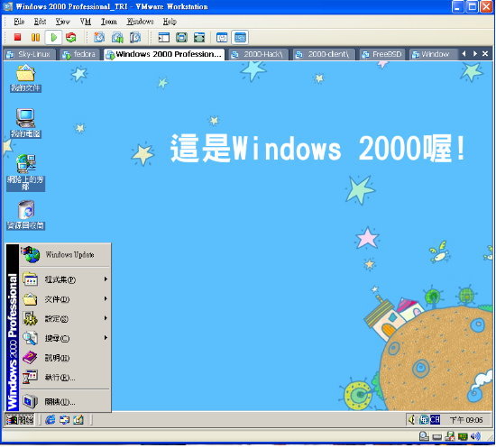Open Help (H) in the Start menu
The height and width of the screenshot is (448, 496).
pyautogui.click(x=66, y=358)
